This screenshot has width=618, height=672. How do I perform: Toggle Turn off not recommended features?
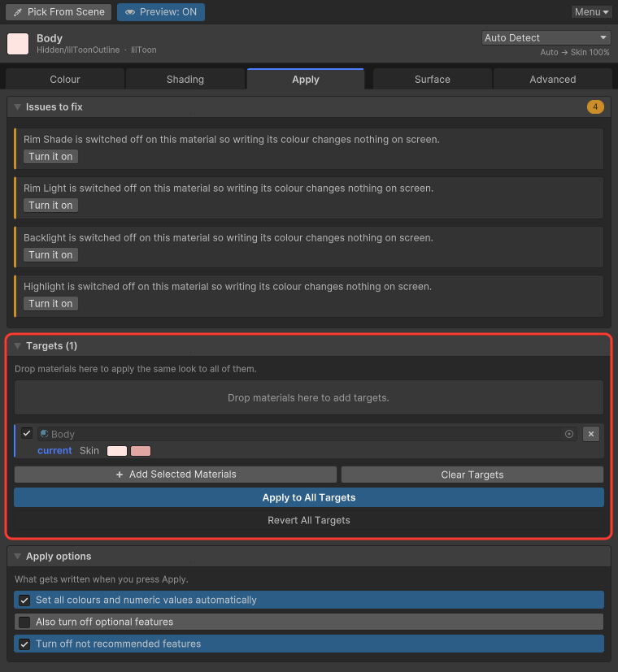pos(309,644)
